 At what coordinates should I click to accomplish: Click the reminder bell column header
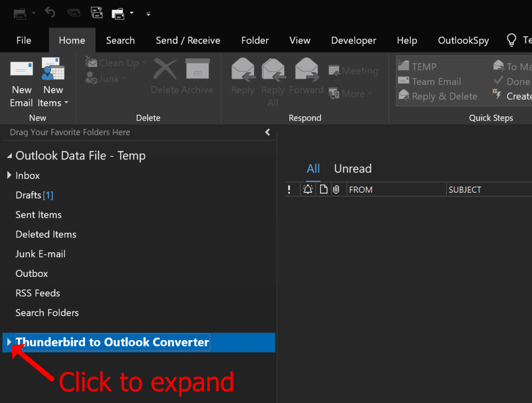(x=308, y=189)
